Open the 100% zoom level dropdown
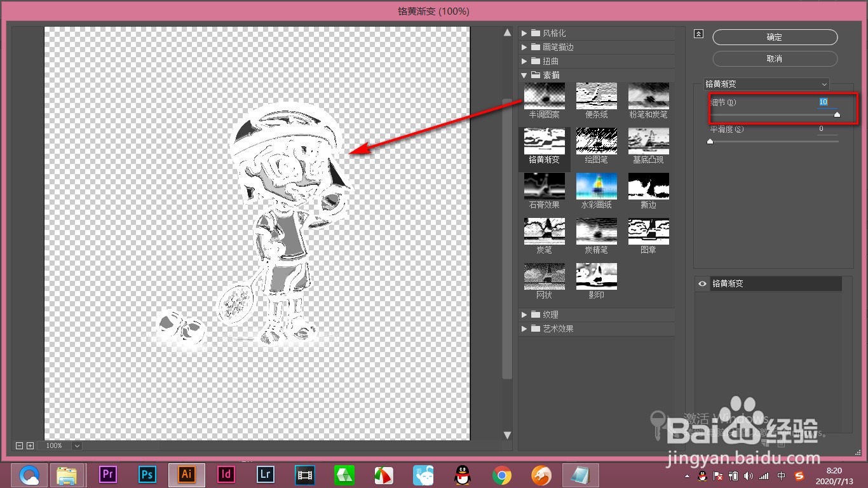 click(77, 446)
